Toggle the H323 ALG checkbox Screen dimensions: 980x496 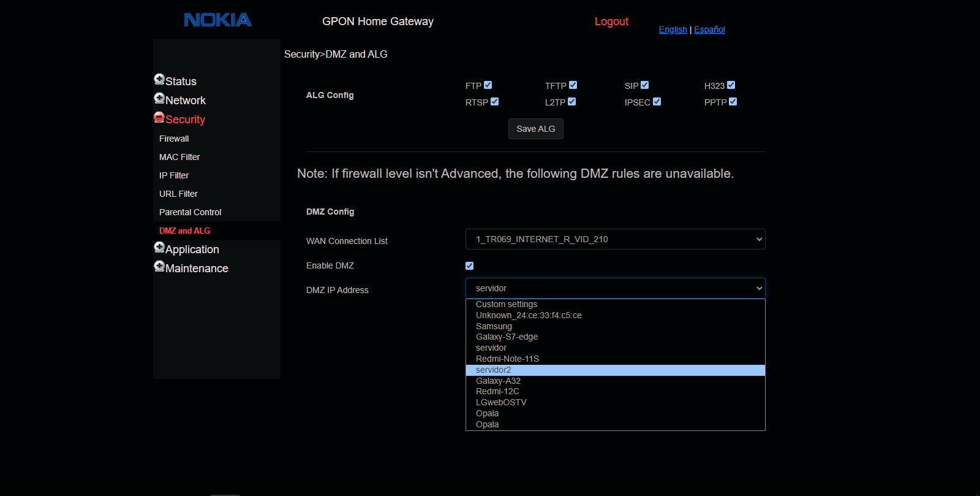(x=731, y=85)
